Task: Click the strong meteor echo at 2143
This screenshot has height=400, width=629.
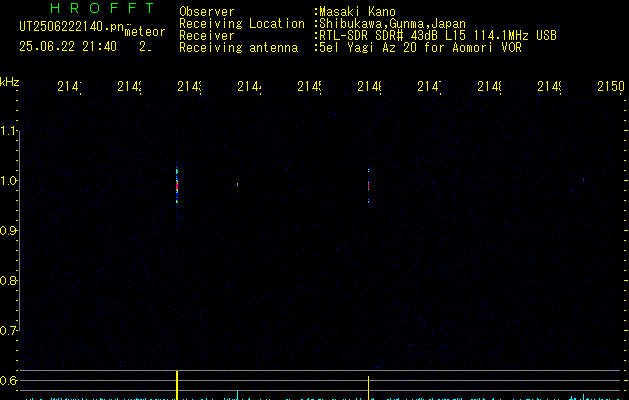Action: pos(177,186)
